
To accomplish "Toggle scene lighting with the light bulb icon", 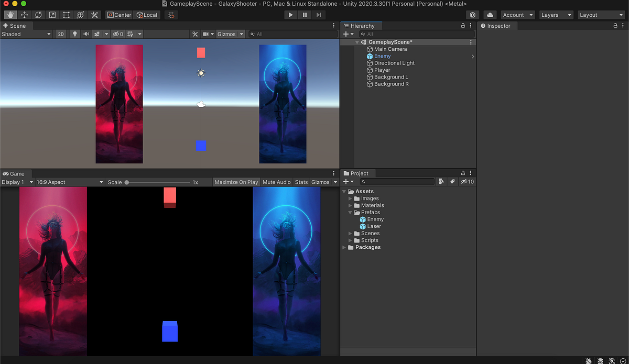I will (75, 34).
